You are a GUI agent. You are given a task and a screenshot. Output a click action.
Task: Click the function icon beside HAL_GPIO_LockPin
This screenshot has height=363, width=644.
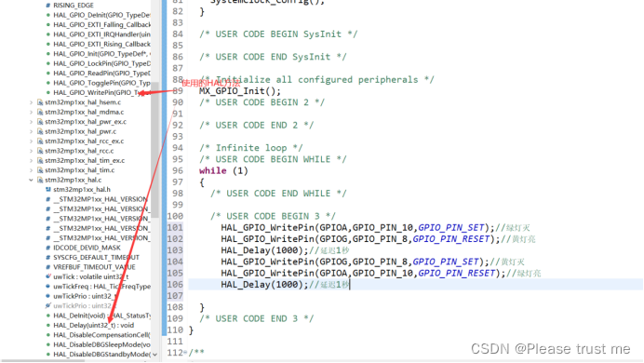point(48,63)
